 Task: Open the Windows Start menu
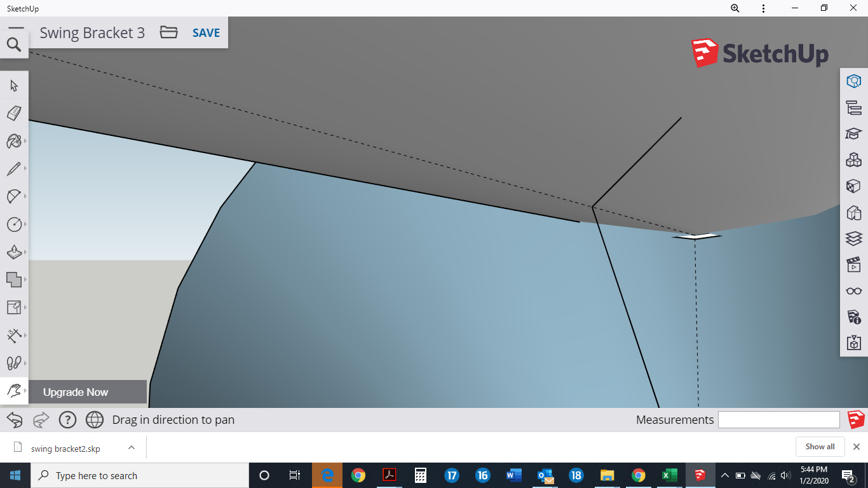coord(15,475)
